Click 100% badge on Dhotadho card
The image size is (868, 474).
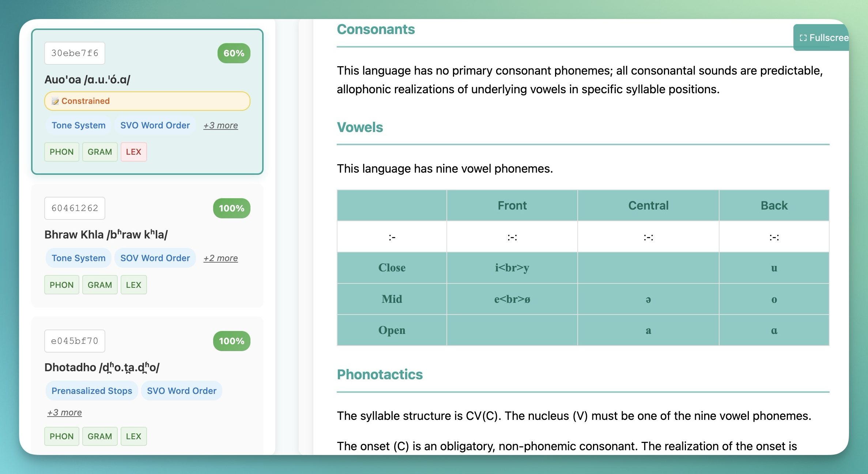231,341
